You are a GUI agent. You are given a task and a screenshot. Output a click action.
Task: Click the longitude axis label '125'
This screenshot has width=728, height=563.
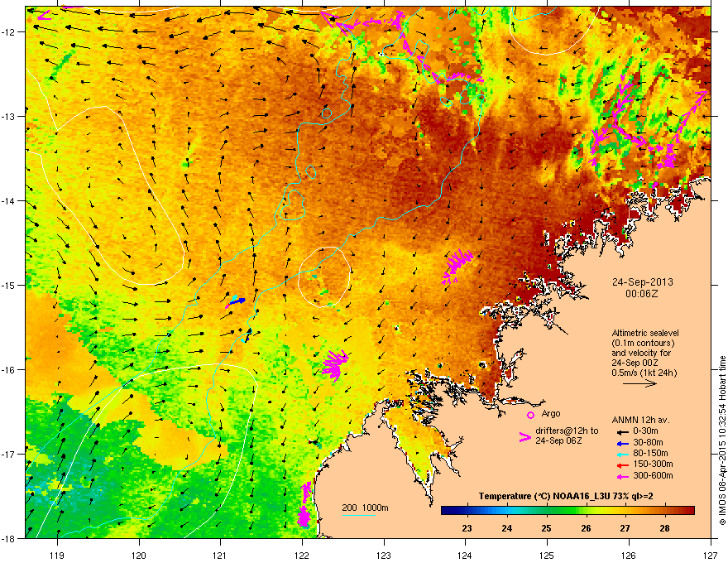[547, 555]
